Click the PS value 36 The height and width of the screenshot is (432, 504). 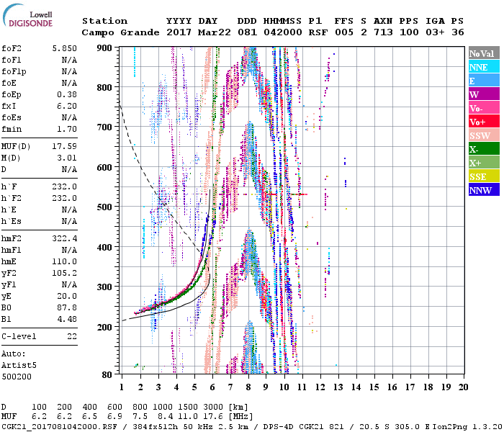pyautogui.click(x=458, y=32)
